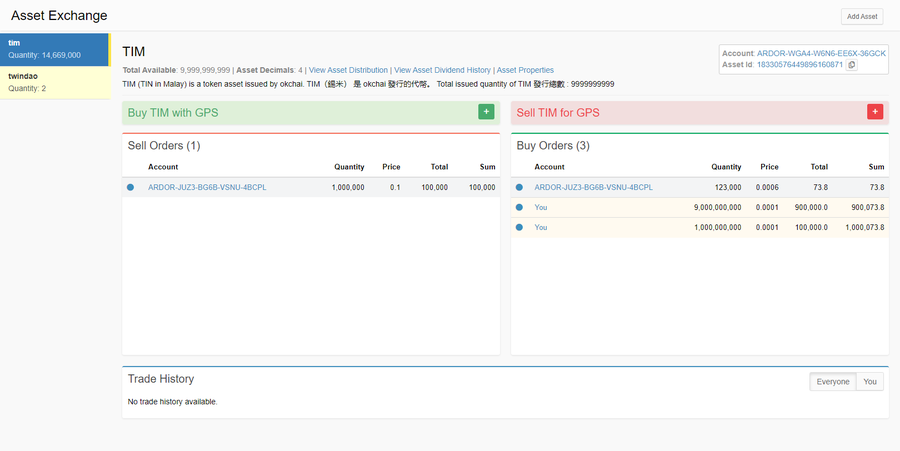Click 'You' link on 1,000,000,000 order
The width and height of the screenshot is (900, 451).
coord(541,227)
